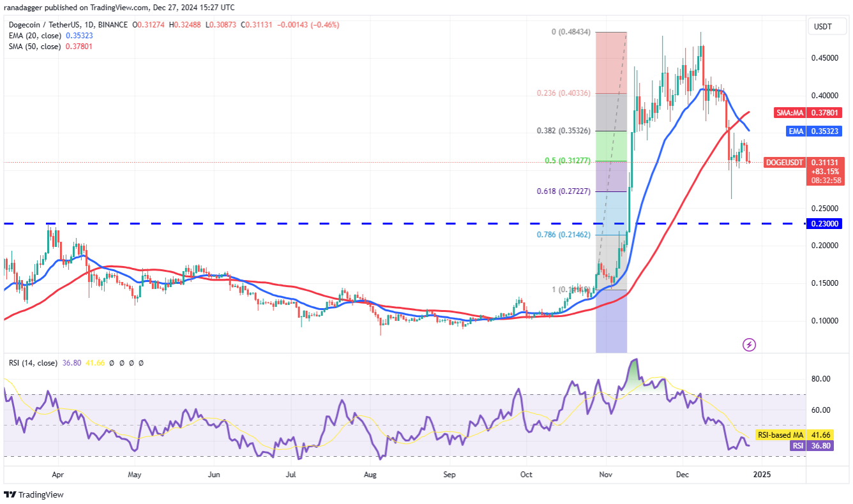Click the 60.00 RSI axis label
The image size is (853, 504).
(x=820, y=410)
